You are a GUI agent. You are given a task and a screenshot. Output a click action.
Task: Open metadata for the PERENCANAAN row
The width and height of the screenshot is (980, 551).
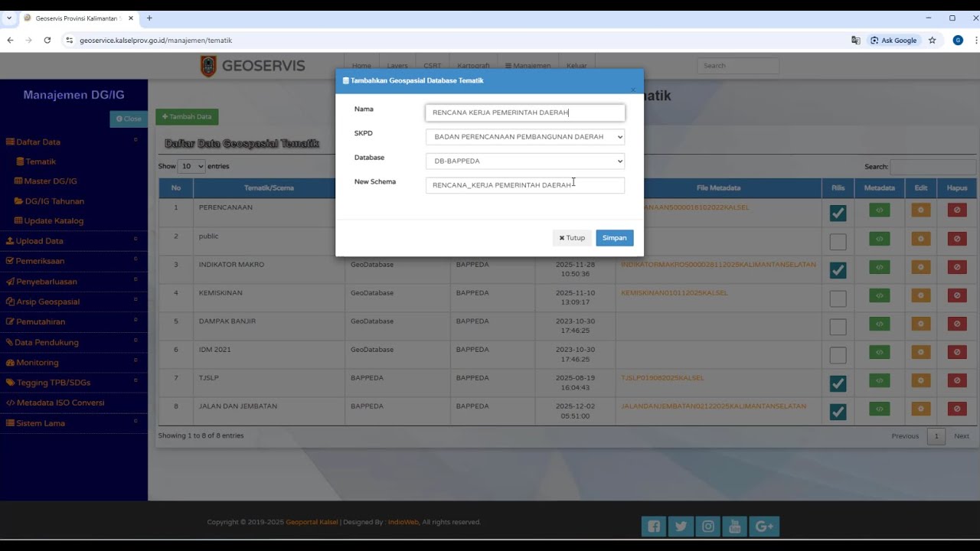(x=879, y=210)
